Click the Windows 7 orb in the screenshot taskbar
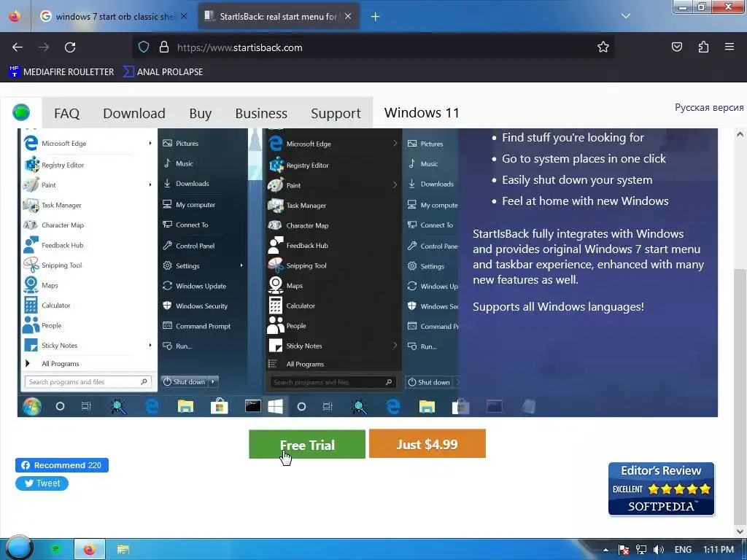 click(32, 407)
